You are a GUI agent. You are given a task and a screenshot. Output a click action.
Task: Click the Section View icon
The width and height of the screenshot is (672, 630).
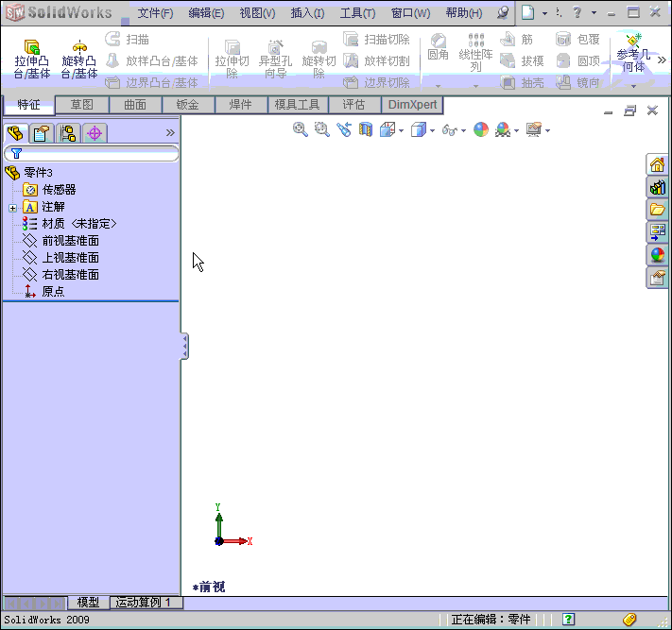coord(366,129)
